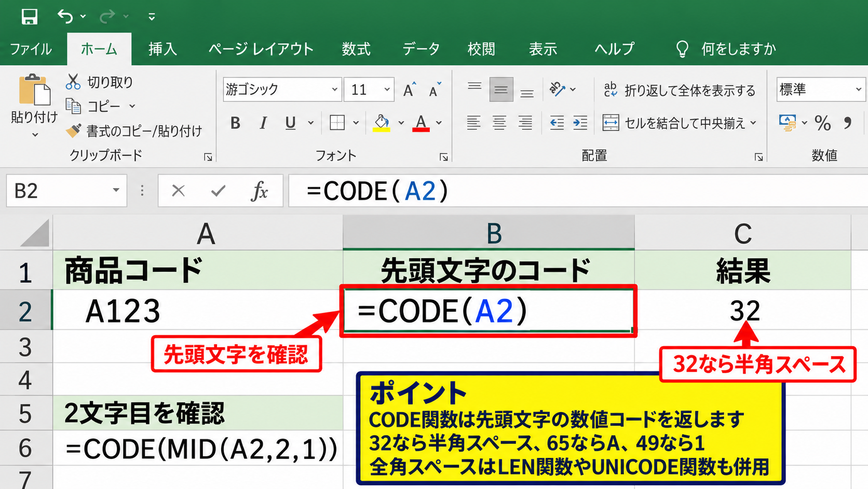The image size is (868, 489).
Task: Decrease font size with small A icon
Action: click(435, 89)
